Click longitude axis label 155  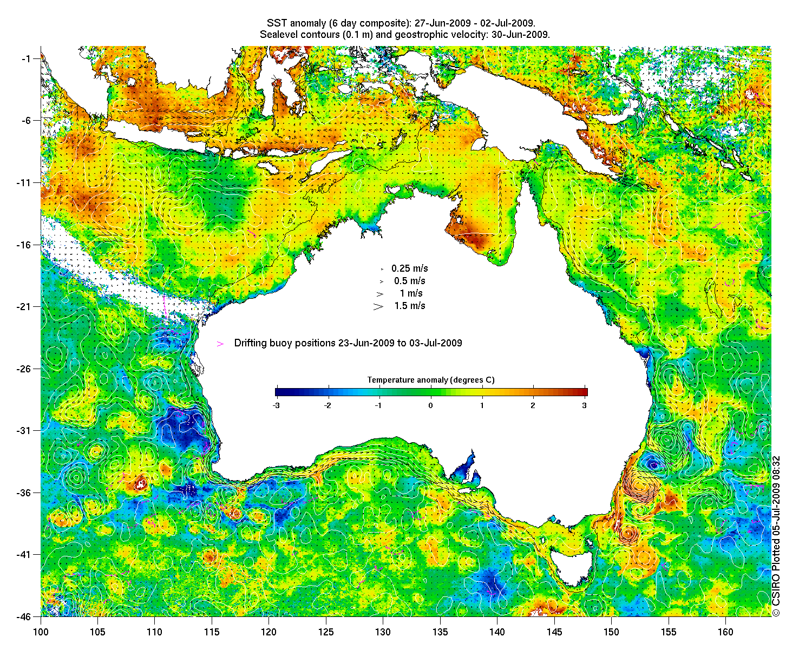pyautogui.click(x=669, y=632)
